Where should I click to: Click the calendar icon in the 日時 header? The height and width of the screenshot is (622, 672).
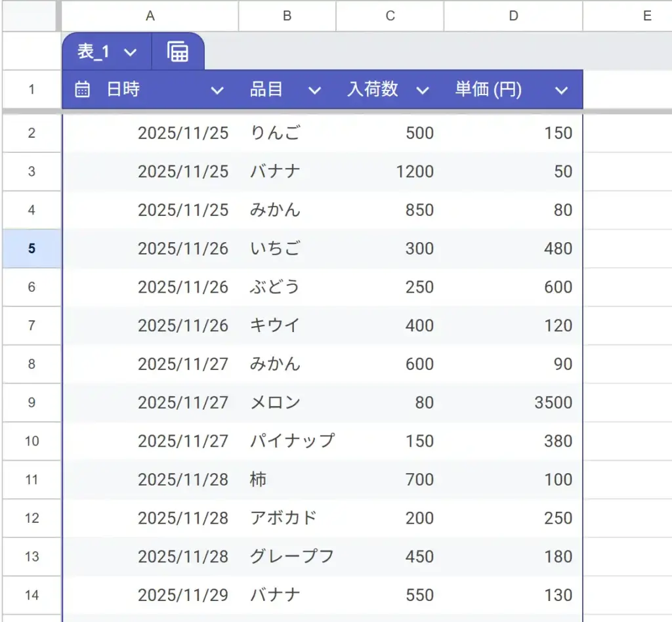81,89
